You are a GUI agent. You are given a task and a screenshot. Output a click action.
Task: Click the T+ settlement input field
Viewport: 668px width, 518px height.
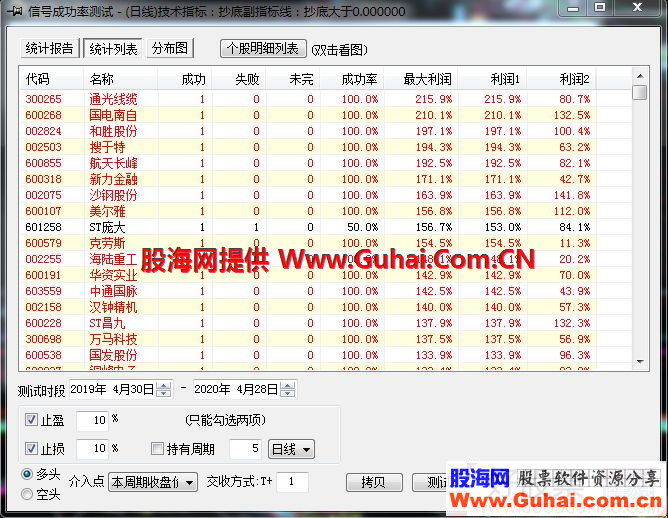[292, 482]
